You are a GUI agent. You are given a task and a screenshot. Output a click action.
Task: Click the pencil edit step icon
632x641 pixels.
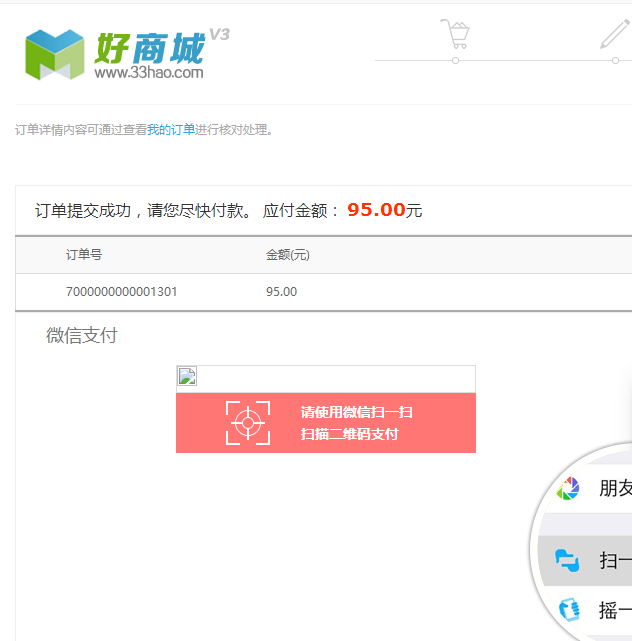pyautogui.click(x=614, y=34)
